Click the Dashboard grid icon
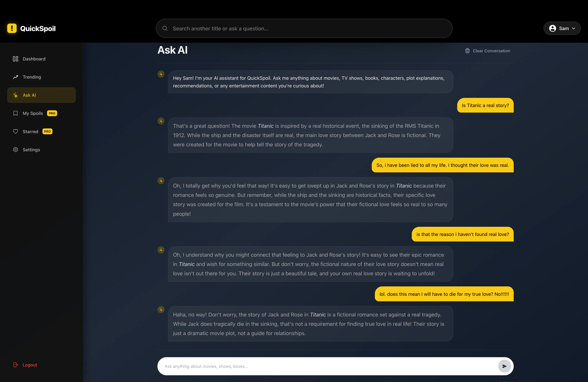 [16, 59]
